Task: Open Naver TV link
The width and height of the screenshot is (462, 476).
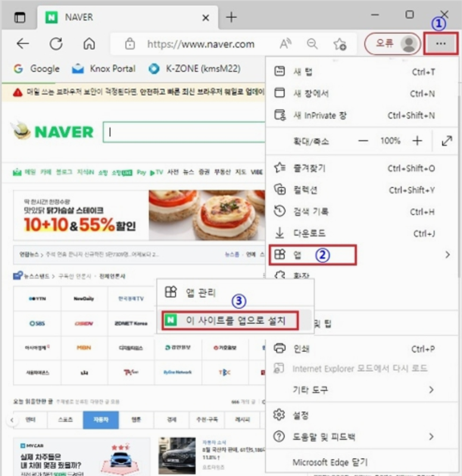Action: [157, 173]
